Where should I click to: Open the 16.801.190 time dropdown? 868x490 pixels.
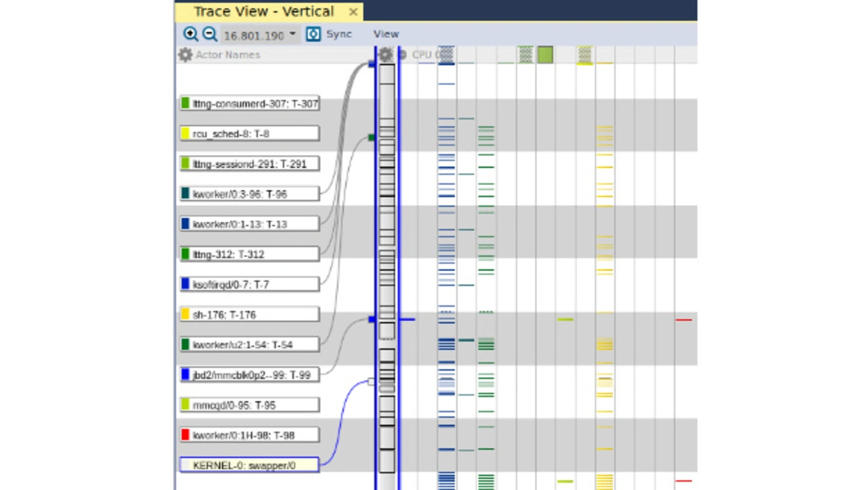point(292,34)
